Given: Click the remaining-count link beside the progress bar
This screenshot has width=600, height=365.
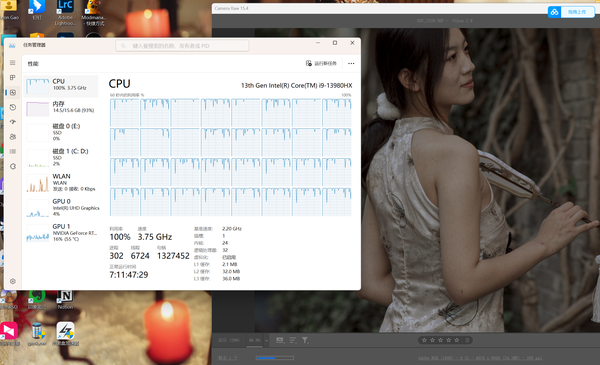Looking at the screenshot, I should (x=228, y=358).
